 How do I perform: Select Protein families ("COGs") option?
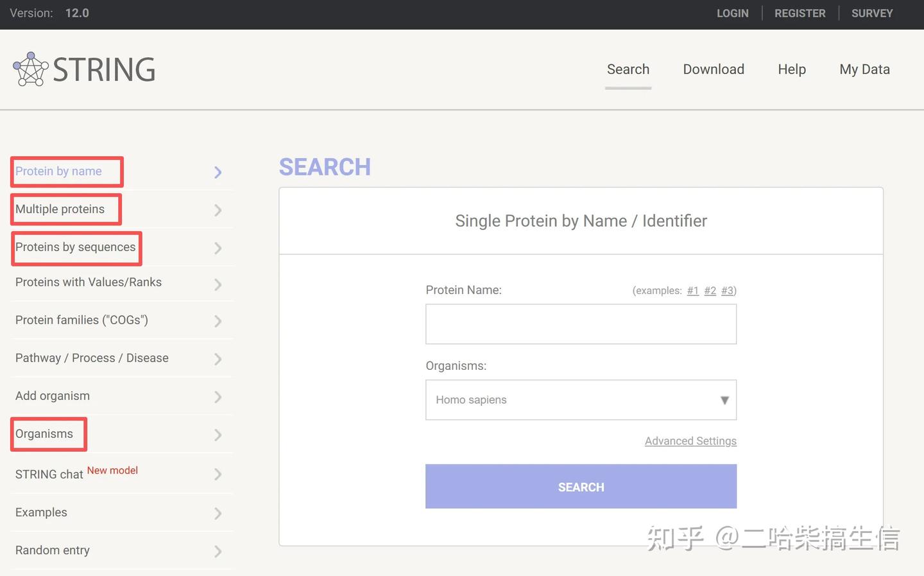pos(81,320)
